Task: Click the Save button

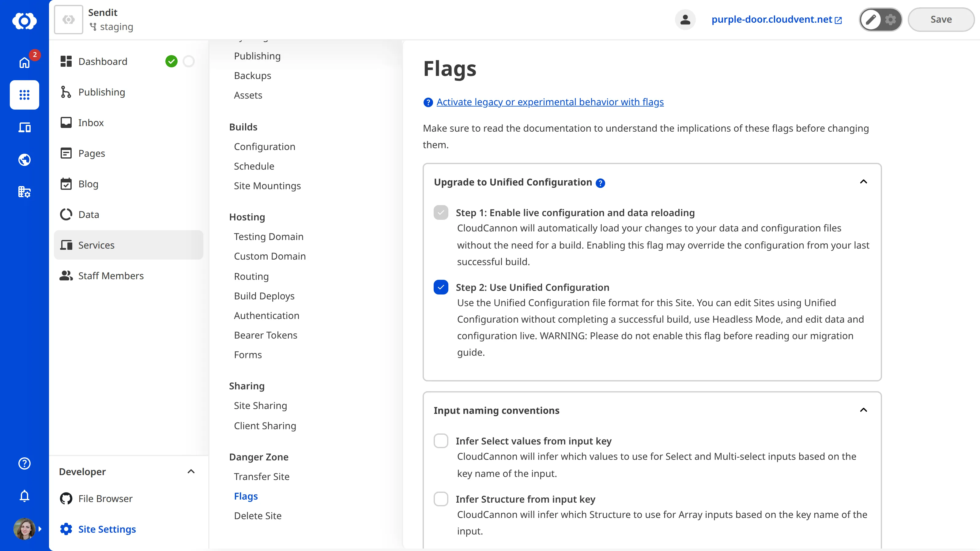Action: click(x=941, y=19)
